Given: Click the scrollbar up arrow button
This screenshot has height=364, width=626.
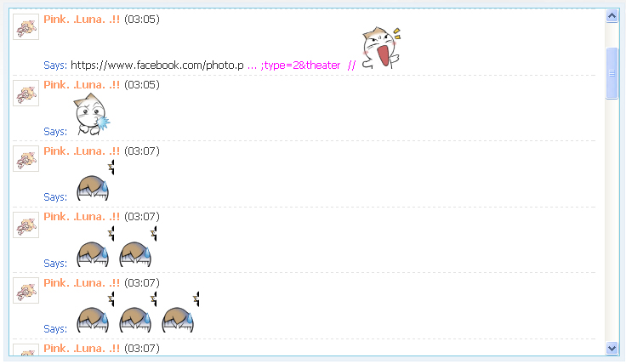Looking at the screenshot, I should click(x=612, y=16).
